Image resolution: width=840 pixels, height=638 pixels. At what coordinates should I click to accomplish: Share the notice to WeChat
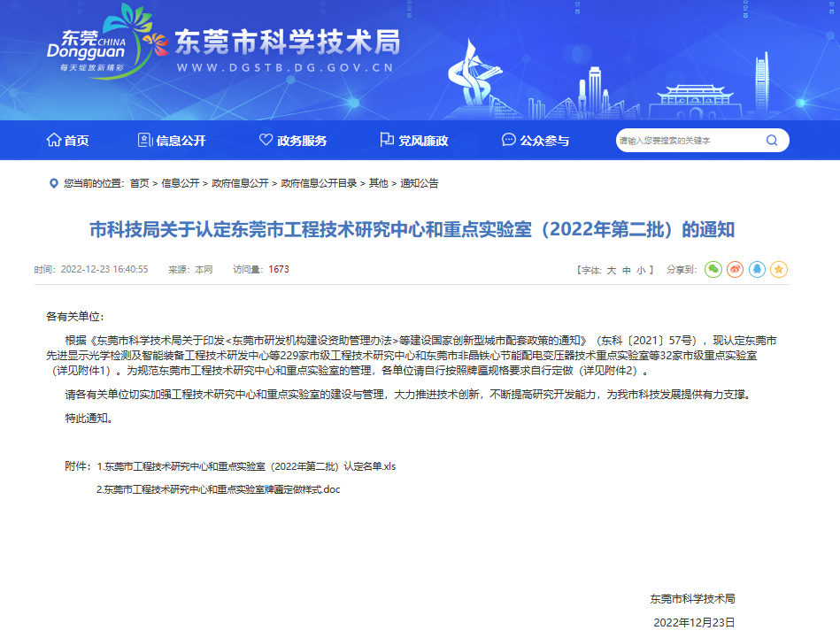713,269
